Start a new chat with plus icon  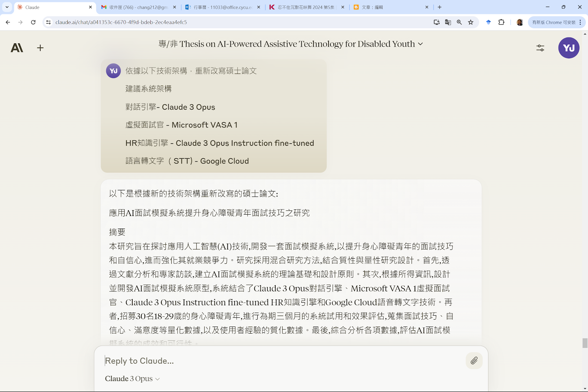[40, 48]
